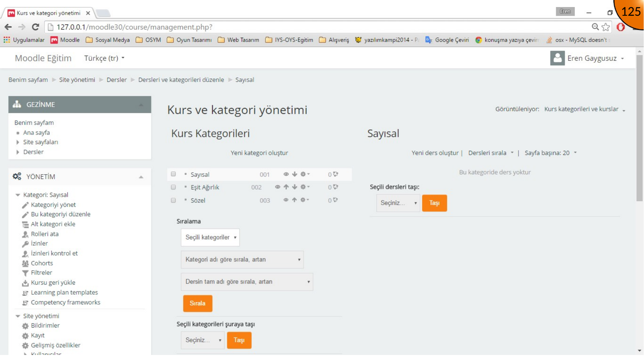Click Yeni ders oluştur link
644x362 pixels.
click(x=435, y=153)
